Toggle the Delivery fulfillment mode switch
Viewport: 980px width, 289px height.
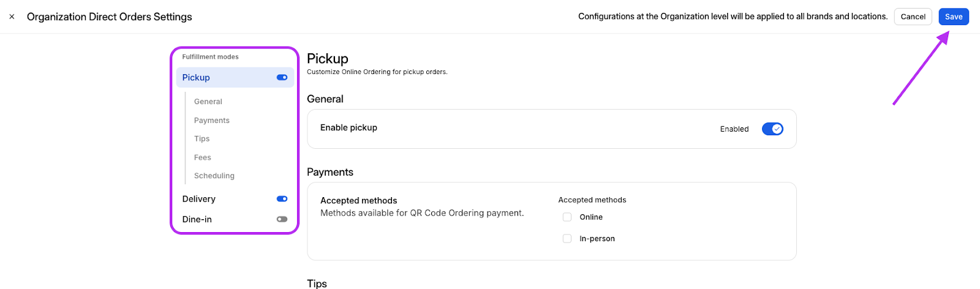point(282,199)
